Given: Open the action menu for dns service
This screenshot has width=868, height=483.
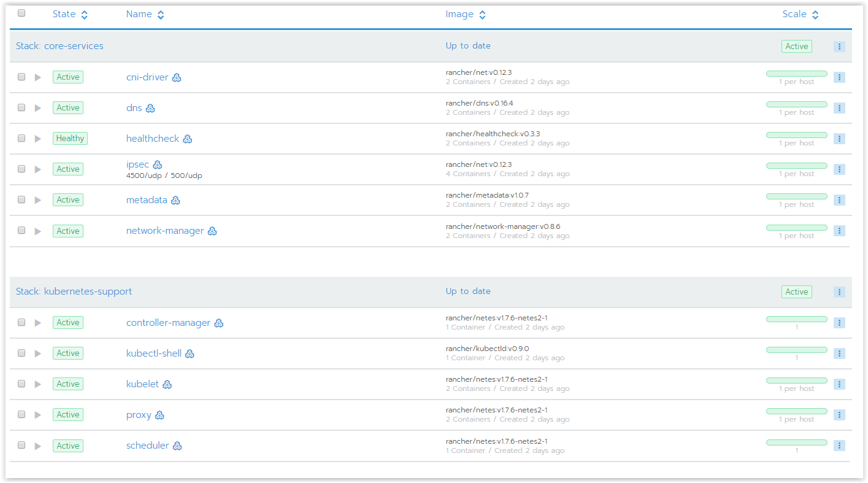Looking at the screenshot, I should 839,108.
